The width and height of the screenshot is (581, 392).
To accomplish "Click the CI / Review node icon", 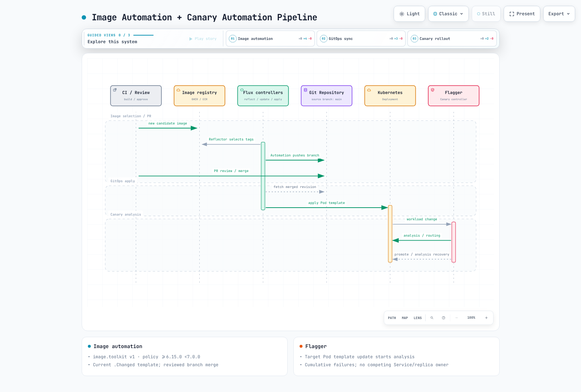I will click(x=115, y=90).
